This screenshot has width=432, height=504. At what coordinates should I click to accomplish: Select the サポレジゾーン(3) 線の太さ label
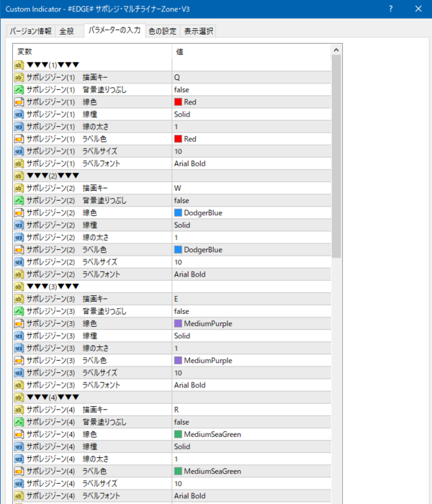pyautogui.click(x=68, y=348)
